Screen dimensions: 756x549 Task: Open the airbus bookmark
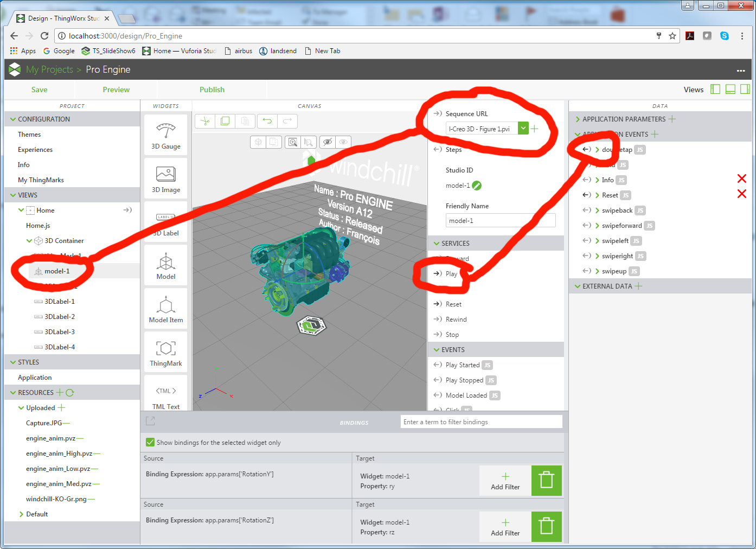tap(239, 51)
